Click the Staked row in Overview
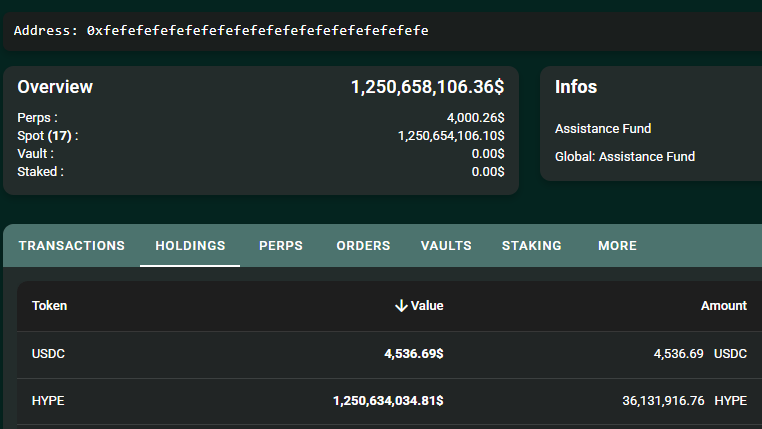Screen dimensions: 762x429 [40, 172]
